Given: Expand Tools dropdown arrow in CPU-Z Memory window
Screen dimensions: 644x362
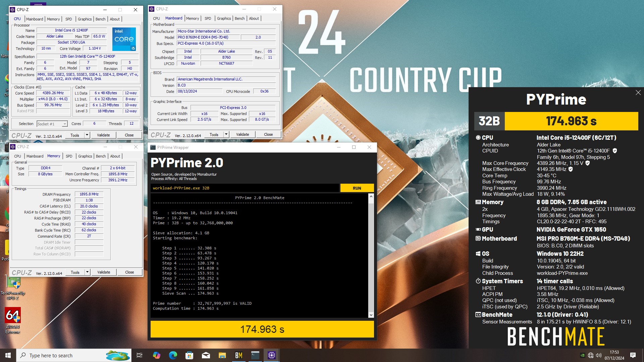Looking at the screenshot, I should coord(87,272).
